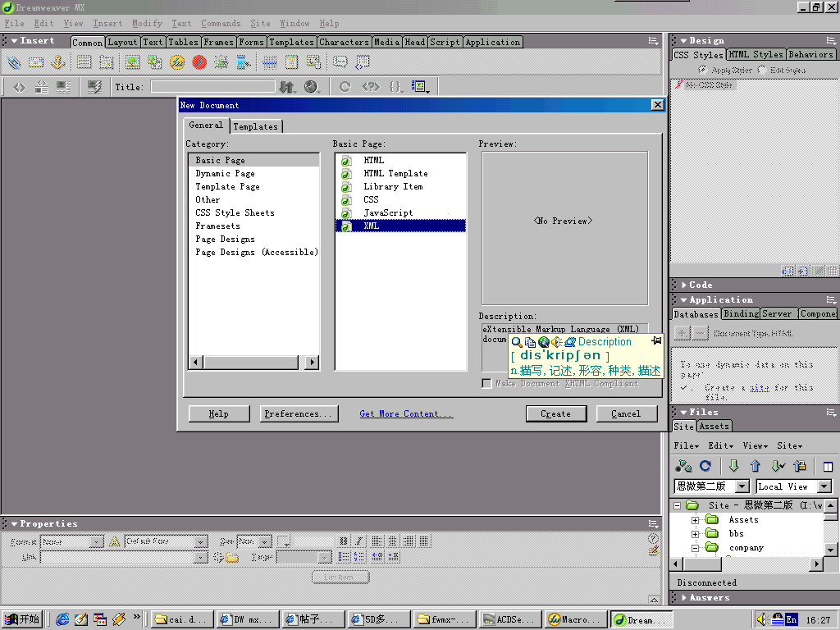Expand the Assets folder tree node
The image size is (840, 630).
coord(695,520)
